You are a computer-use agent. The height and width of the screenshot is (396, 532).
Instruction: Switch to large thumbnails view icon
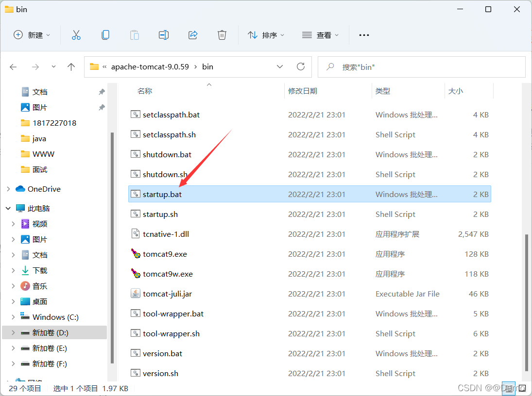coord(522,389)
